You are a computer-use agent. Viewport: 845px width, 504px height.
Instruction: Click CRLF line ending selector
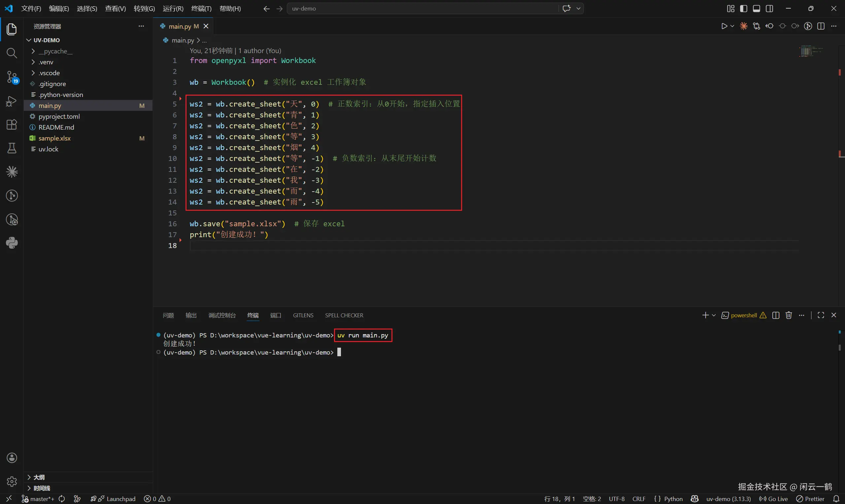(639, 499)
